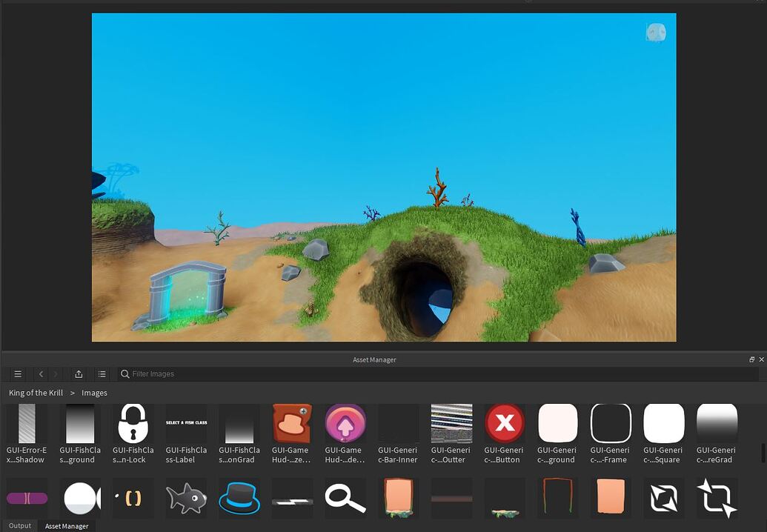Select the blue top hat asset
767x532 pixels.
click(239, 498)
